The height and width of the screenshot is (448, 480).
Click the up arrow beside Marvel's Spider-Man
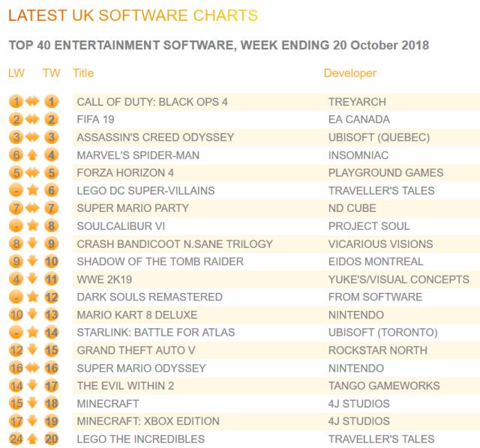[33, 155]
